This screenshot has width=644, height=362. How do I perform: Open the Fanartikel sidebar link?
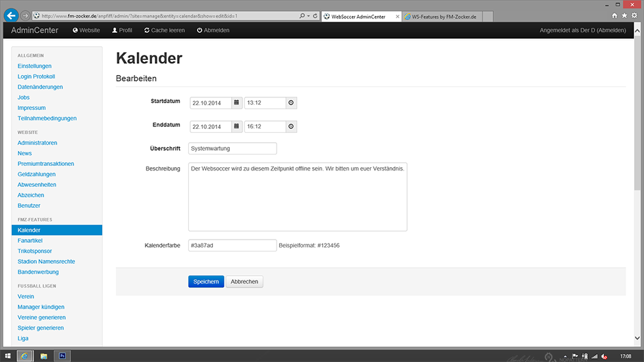(x=30, y=240)
